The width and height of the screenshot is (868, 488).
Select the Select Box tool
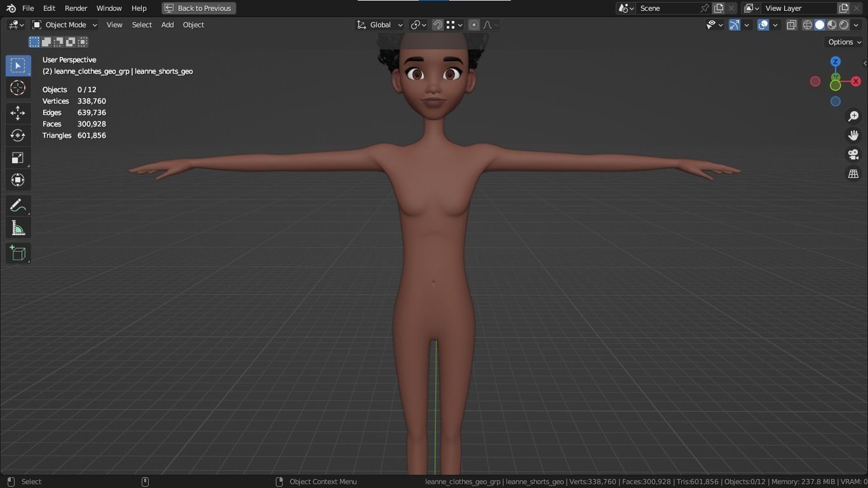click(18, 65)
